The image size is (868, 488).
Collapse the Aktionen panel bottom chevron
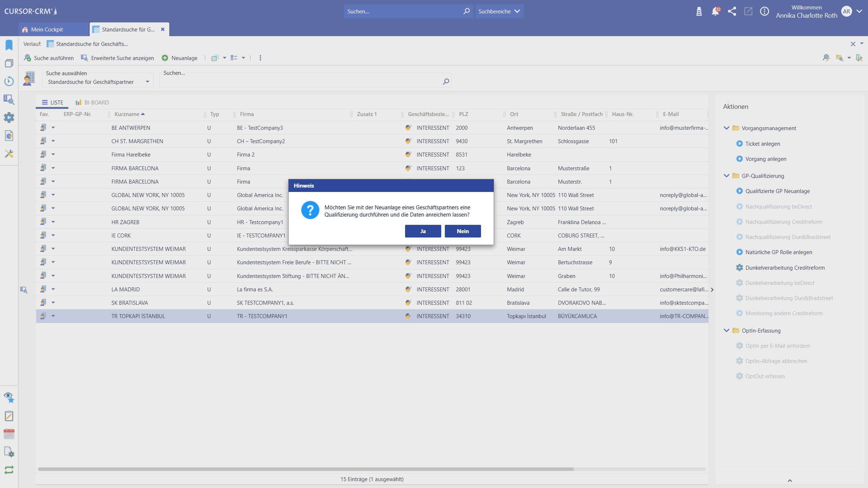[790, 480]
